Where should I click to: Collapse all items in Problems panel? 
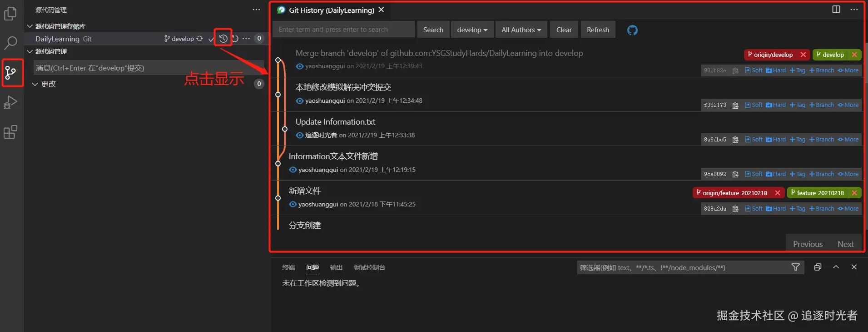(x=818, y=267)
